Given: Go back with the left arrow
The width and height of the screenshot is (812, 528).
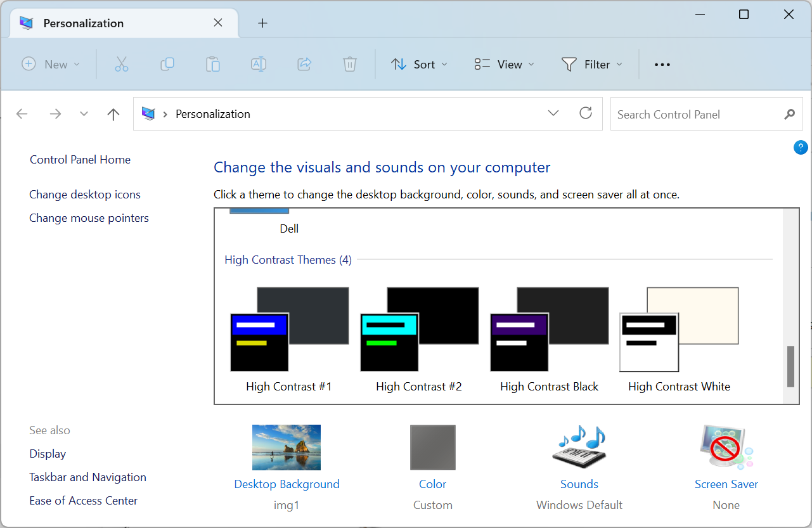Looking at the screenshot, I should (22, 114).
